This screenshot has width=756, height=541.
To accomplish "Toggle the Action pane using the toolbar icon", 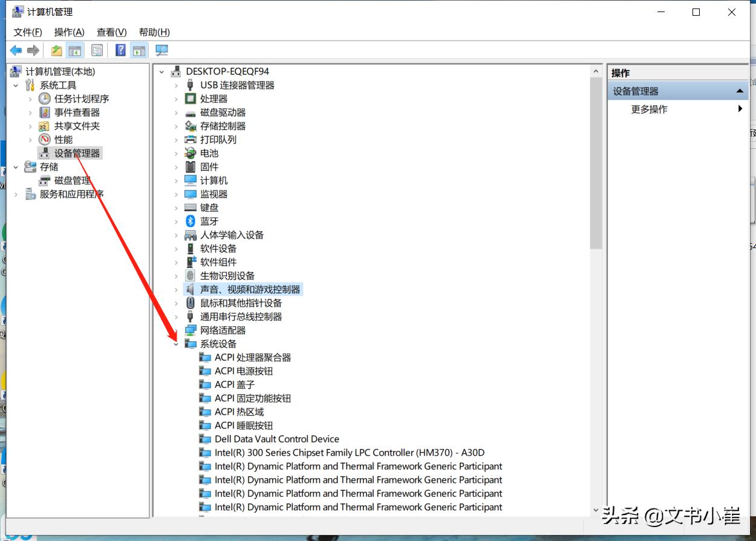I will coord(139,50).
